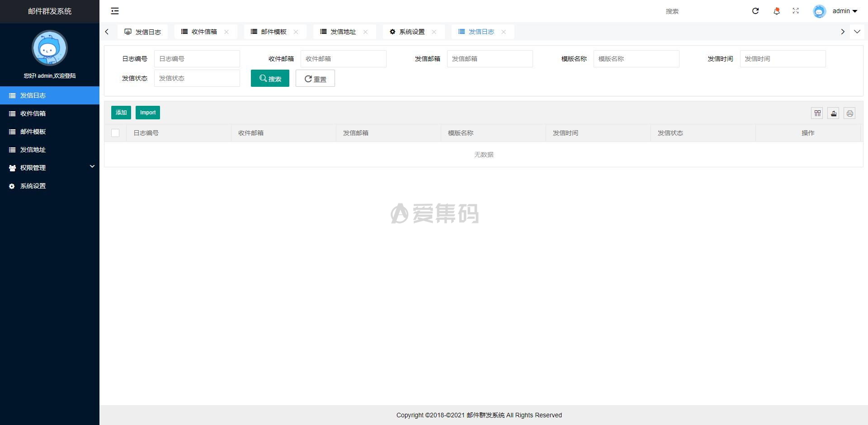This screenshot has height=425, width=868.
Task: Click the small admin avatar in the header
Action: [x=819, y=11]
